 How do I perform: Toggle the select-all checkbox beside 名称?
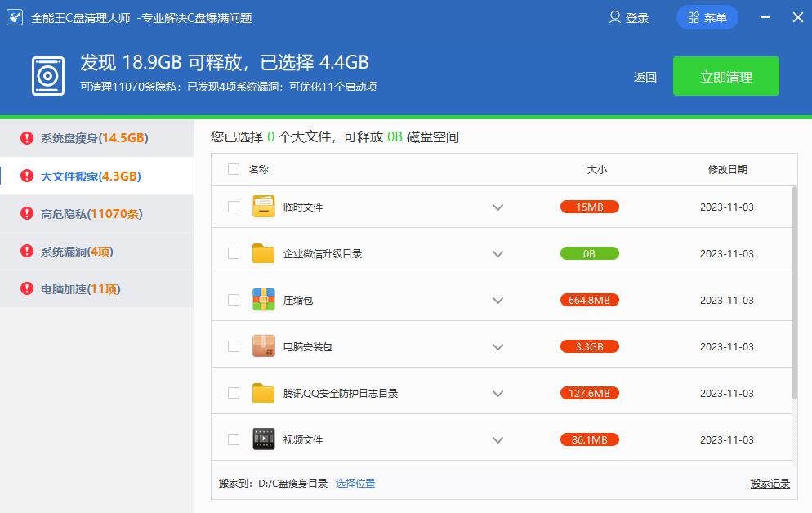pyautogui.click(x=234, y=169)
